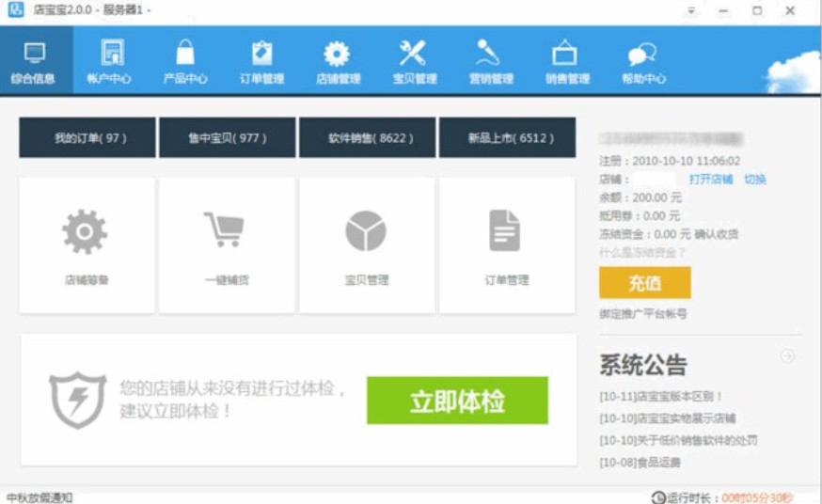Click the 店宝宝 app logo in title bar
This screenshot has width=822, height=504.
click(16, 9)
